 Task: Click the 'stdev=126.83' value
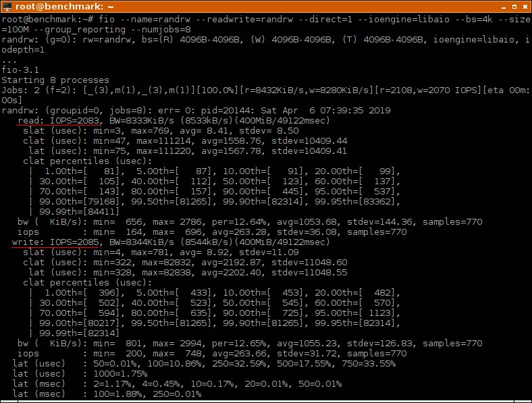click(379, 344)
